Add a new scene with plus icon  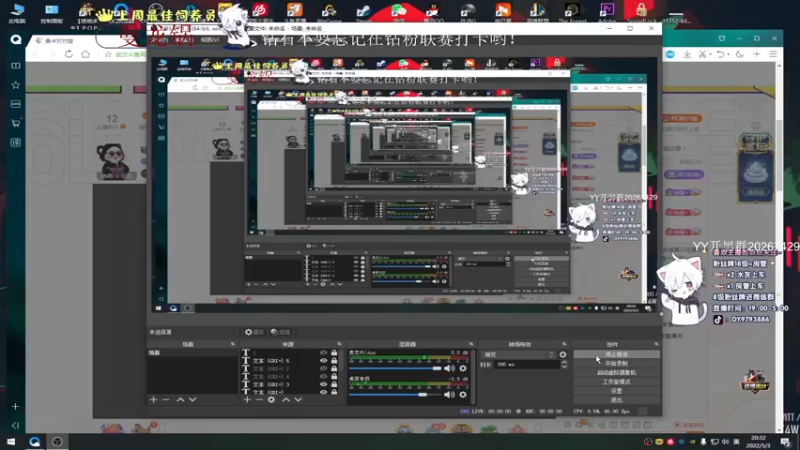click(154, 400)
